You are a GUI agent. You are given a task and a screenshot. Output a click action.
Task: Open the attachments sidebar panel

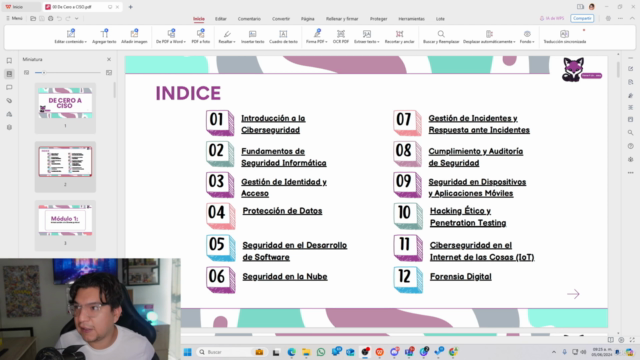[x=9, y=101]
